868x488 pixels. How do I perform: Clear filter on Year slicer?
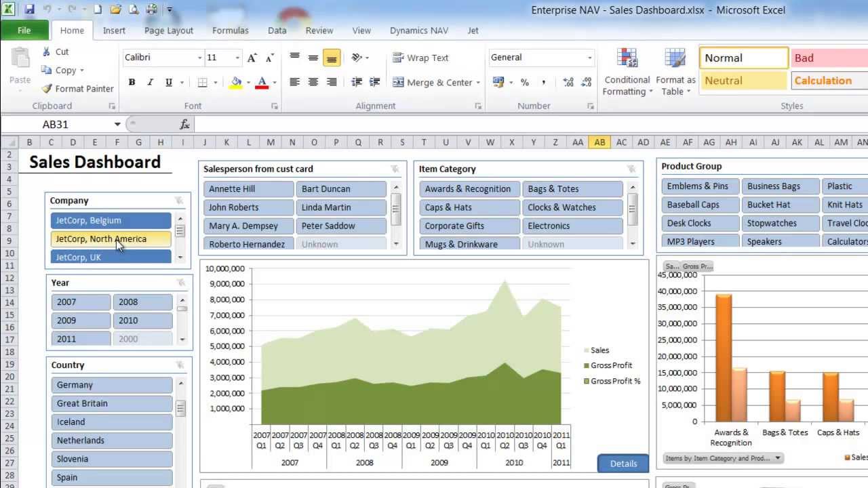[180, 283]
